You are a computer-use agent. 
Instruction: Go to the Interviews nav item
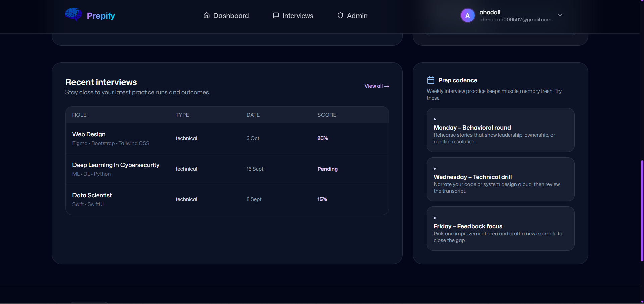(x=293, y=16)
